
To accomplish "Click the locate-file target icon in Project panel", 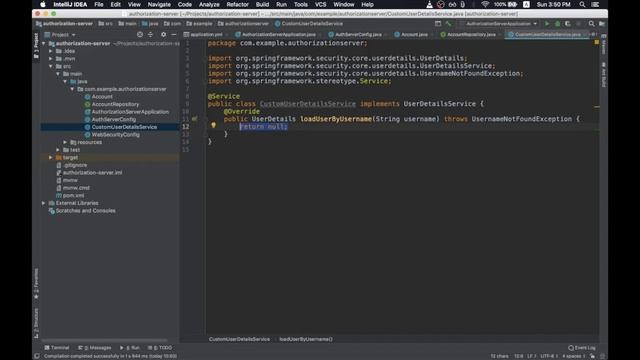I will pyautogui.click(x=140, y=35).
